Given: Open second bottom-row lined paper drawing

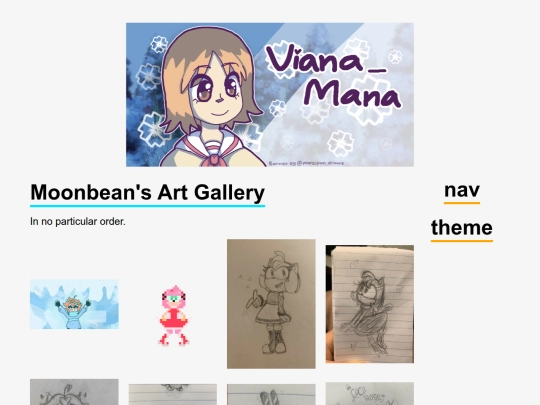Looking at the screenshot, I should coord(173,395).
